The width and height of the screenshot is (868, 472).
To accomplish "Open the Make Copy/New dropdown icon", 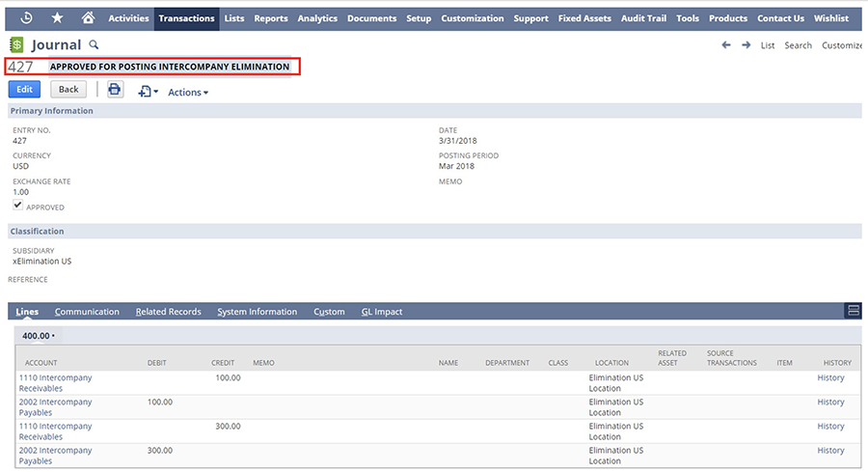I will pyautogui.click(x=148, y=92).
